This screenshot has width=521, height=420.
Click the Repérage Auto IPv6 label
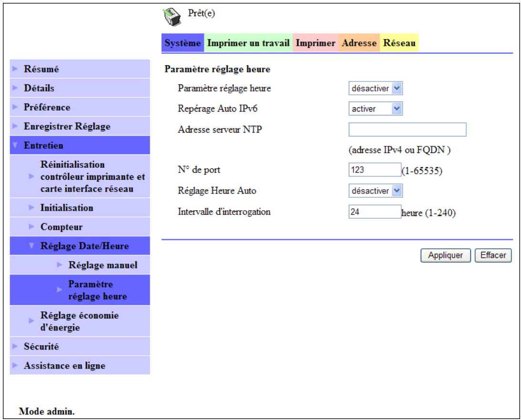tap(218, 109)
